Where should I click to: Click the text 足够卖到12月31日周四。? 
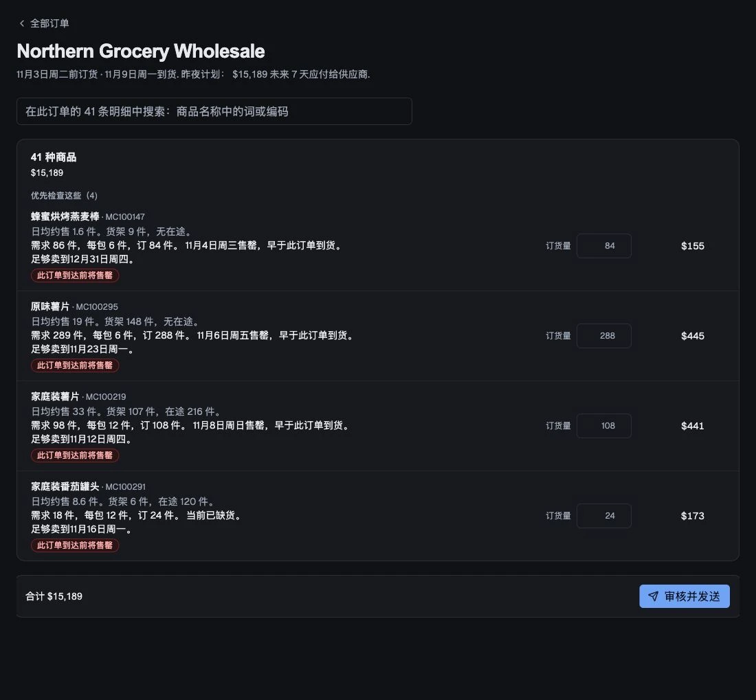(x=85, y=259)
